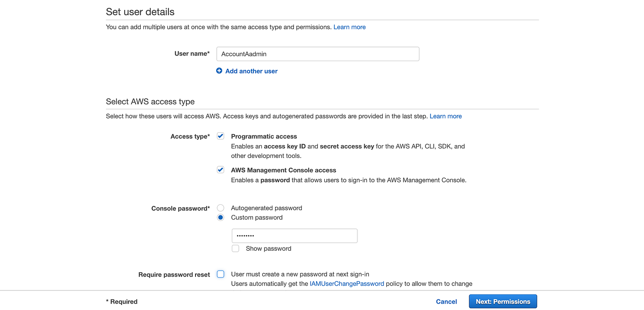Click the User name field containing AccountAadmin

click(x=317, y=54)
